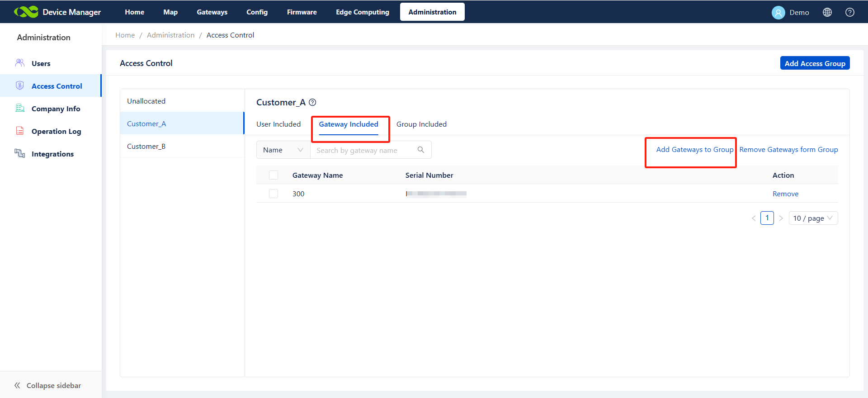Open the language globe icon
Image resolution: width=868 pixels, height=398 pixels.
[827, 12]
